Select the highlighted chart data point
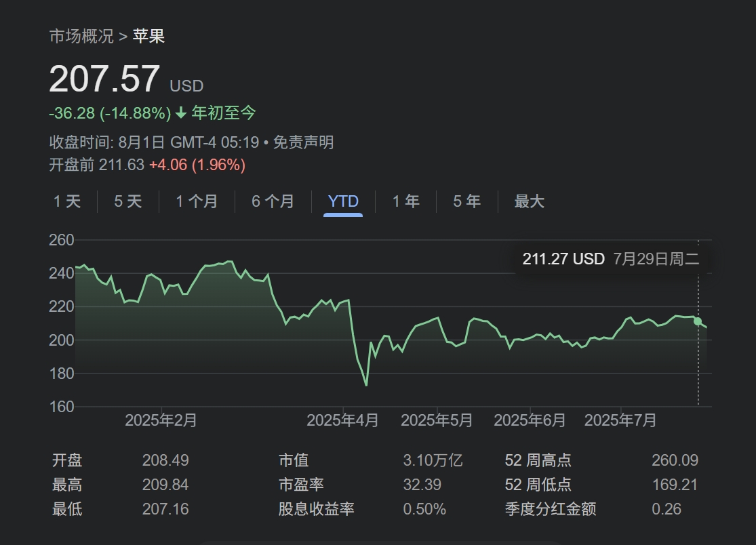 (x=696, y=323)
